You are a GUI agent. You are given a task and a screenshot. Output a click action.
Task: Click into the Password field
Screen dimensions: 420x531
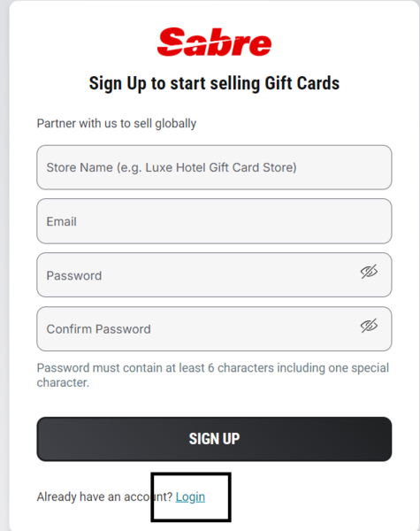(x=214, y=275)
